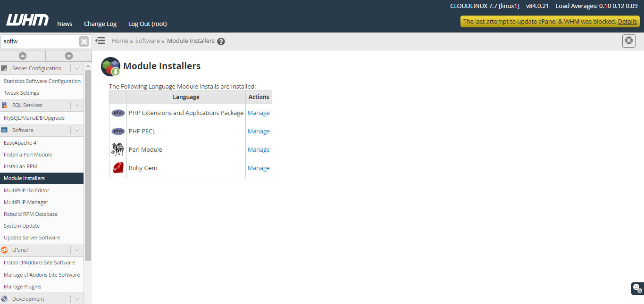This screenshot has width=644, height=304.
Task: Click the PHP Extensions package php icon
Action: (118, 113)
